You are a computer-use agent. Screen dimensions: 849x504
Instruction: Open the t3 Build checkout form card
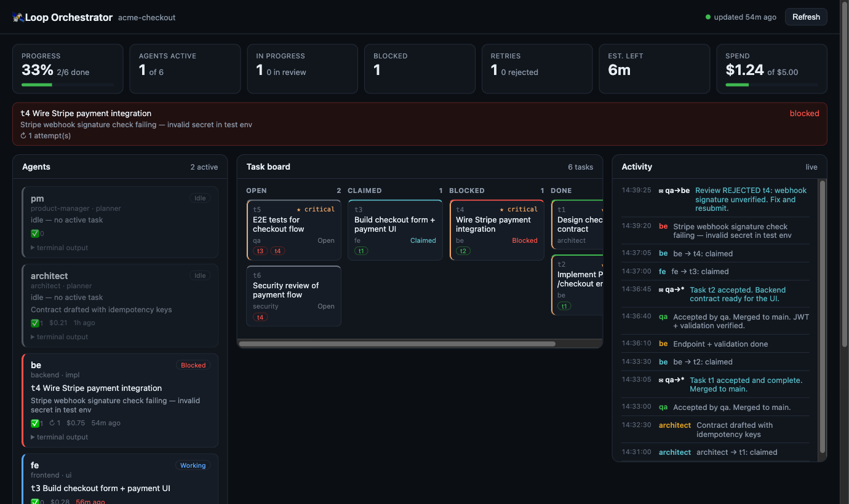[x=395, y=230]
